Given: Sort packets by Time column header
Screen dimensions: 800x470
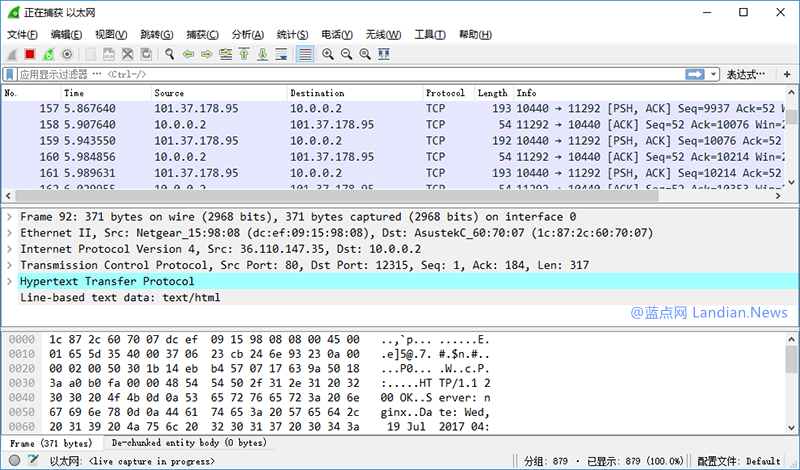Looking at the screenshot, I should tap(106, 93).
